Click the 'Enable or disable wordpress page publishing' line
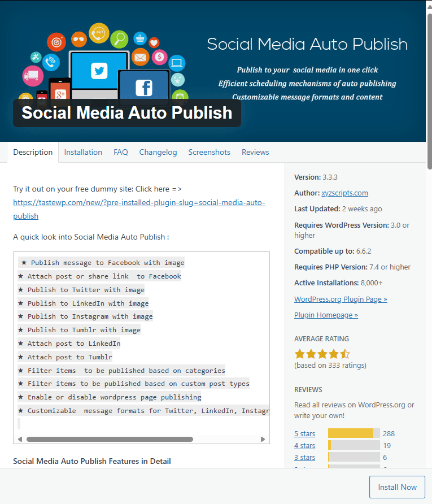432x504 pixels. [110, 397]
